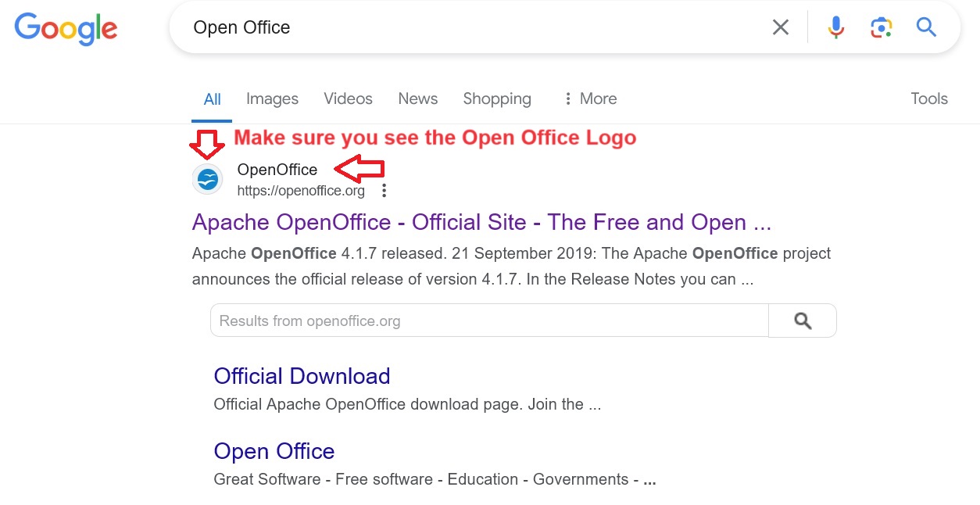Select the All results tab
The width and height of the screenshot is (980, 505).
tap(212, 99)
